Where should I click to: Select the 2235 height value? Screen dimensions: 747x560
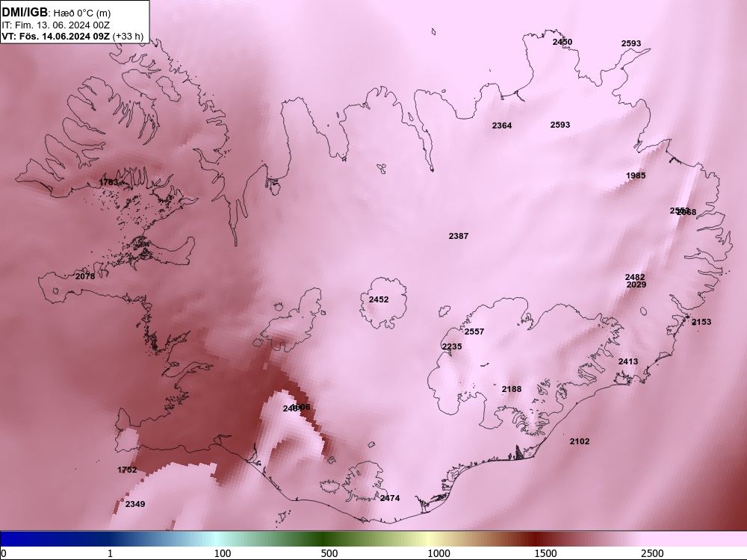click(452, 346)
